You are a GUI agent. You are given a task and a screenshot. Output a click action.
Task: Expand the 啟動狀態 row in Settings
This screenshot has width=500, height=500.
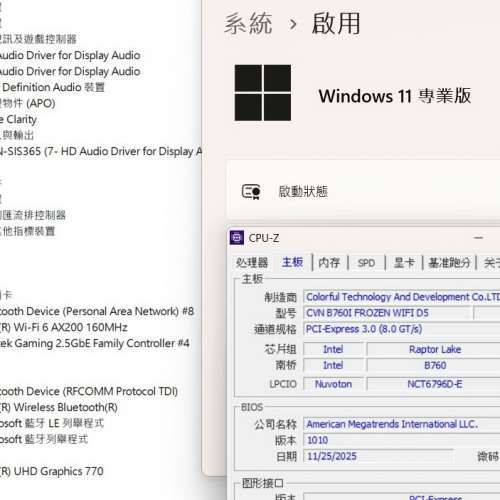pos(364,191)
